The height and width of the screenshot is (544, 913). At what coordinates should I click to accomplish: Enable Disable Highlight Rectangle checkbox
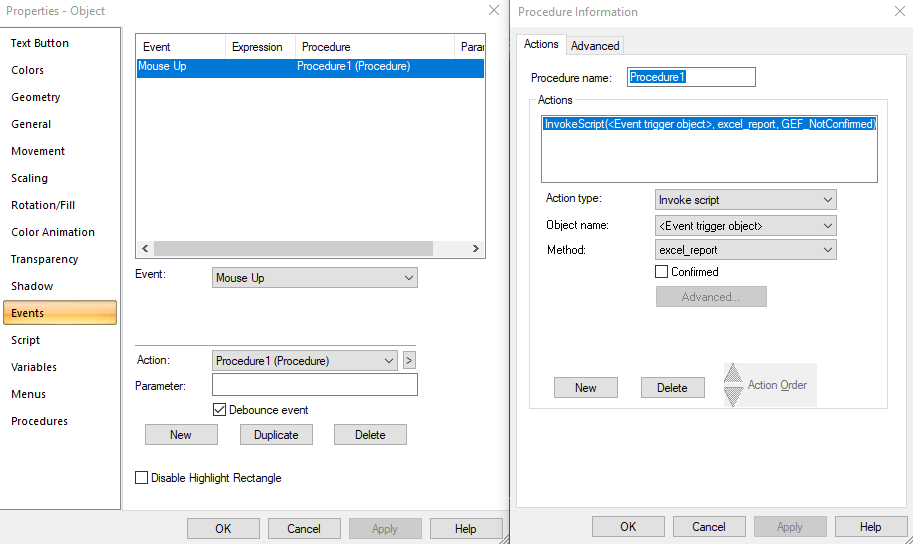142,478
